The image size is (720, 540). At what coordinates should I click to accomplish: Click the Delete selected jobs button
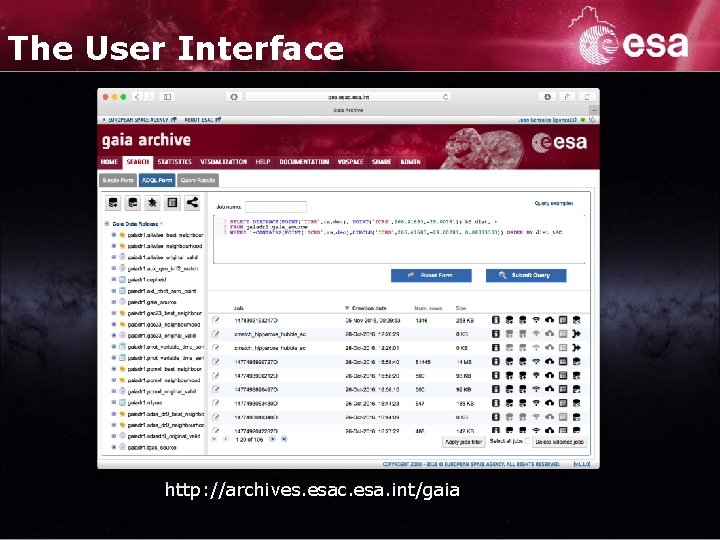click(x=559, y=442)
